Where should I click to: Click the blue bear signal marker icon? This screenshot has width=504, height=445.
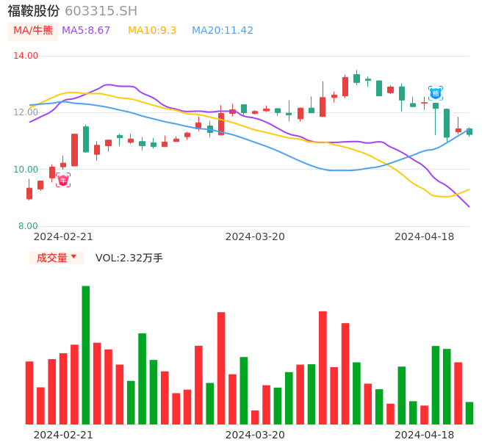pyautogui.click(x=436, y=93)
